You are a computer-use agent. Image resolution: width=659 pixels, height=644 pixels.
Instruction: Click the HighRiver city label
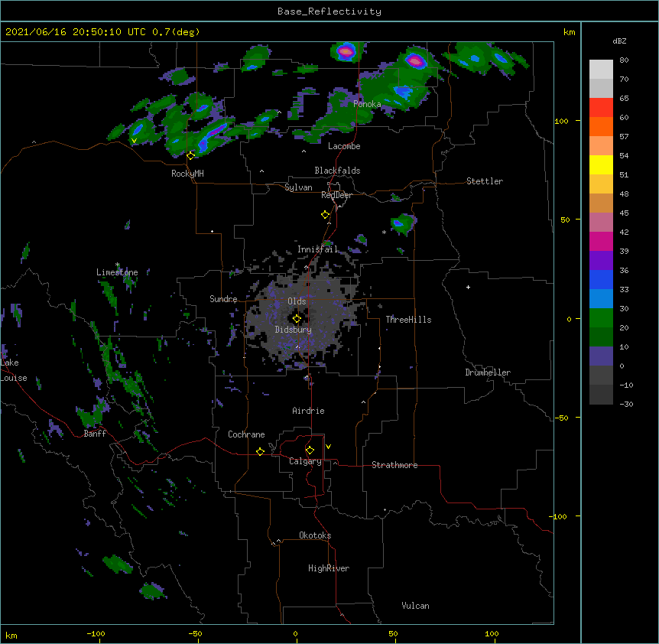click(329, 568)
